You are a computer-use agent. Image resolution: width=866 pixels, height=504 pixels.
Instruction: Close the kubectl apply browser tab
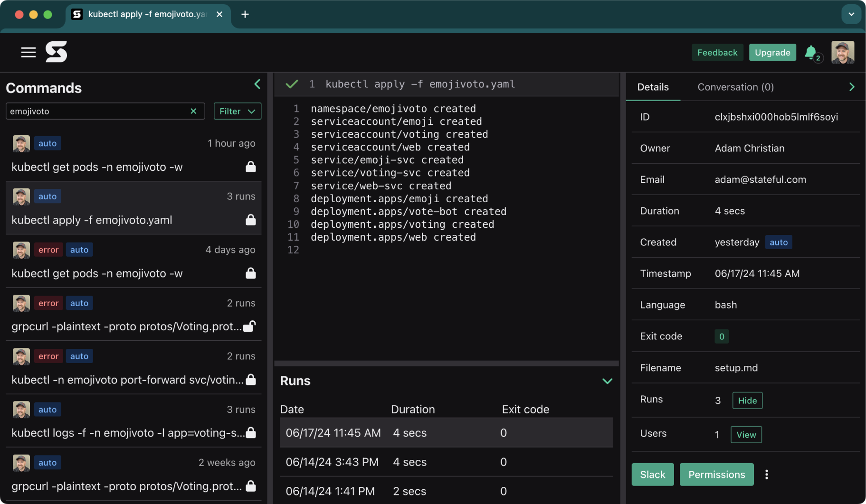pyautogui.click(x=219, y=14)
